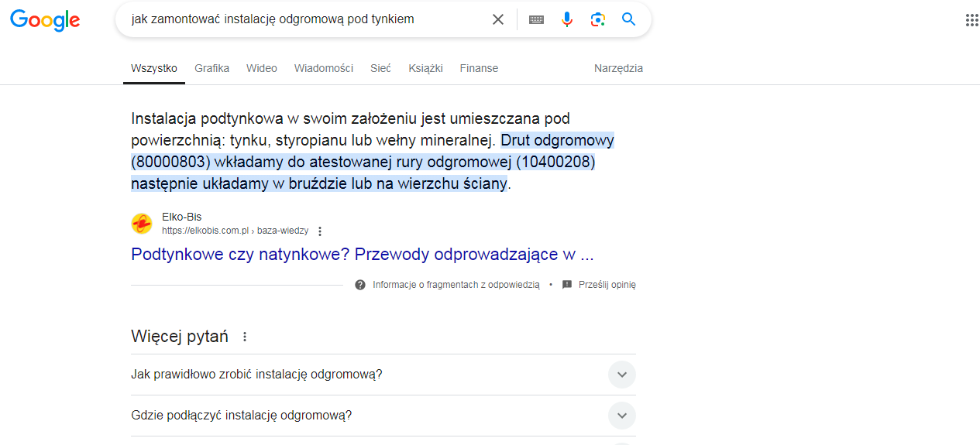Go to Google homepage via logo
Image resolution: width=980 pixels, height=445 pixels.
click(x=45, y=20)
